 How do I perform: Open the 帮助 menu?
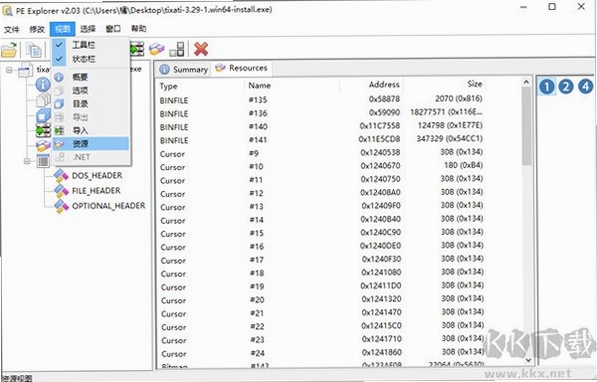click(x=139, y=29)
